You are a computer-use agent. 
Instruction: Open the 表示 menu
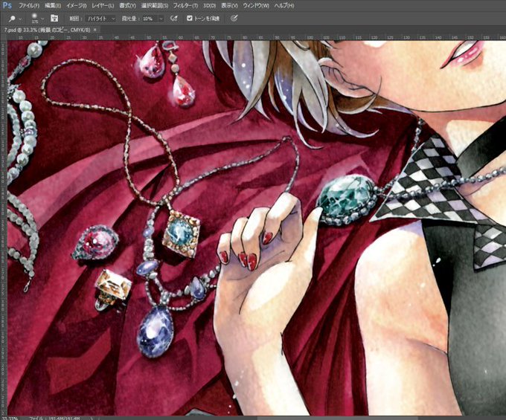pyautogui.click(x=229, y=6)
